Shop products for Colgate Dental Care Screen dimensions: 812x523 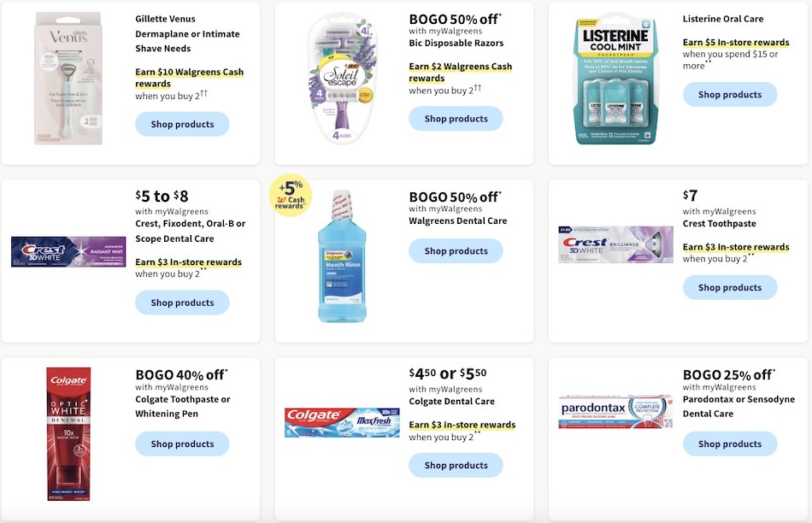pyautogui.click(x=456, y=465)
